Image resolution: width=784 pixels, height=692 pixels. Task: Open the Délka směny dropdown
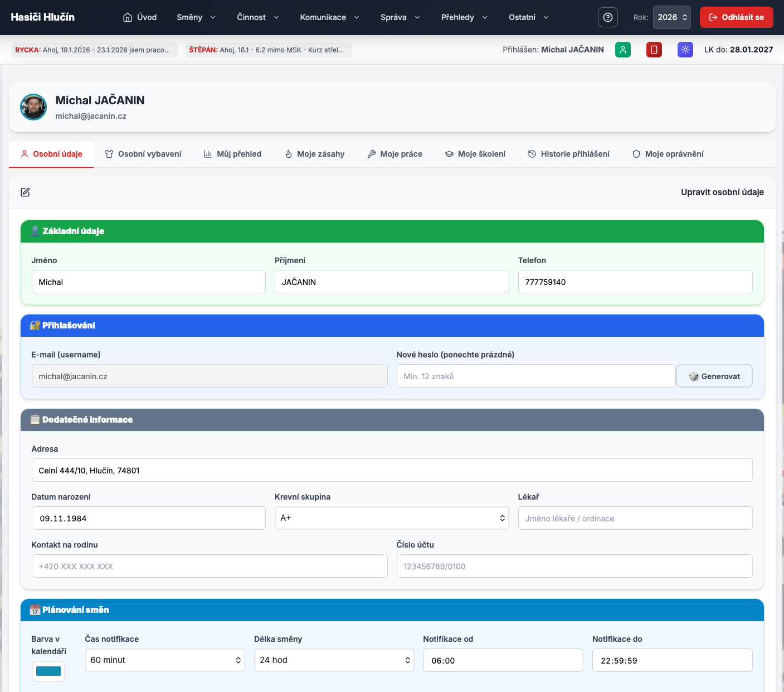point(334,660)
